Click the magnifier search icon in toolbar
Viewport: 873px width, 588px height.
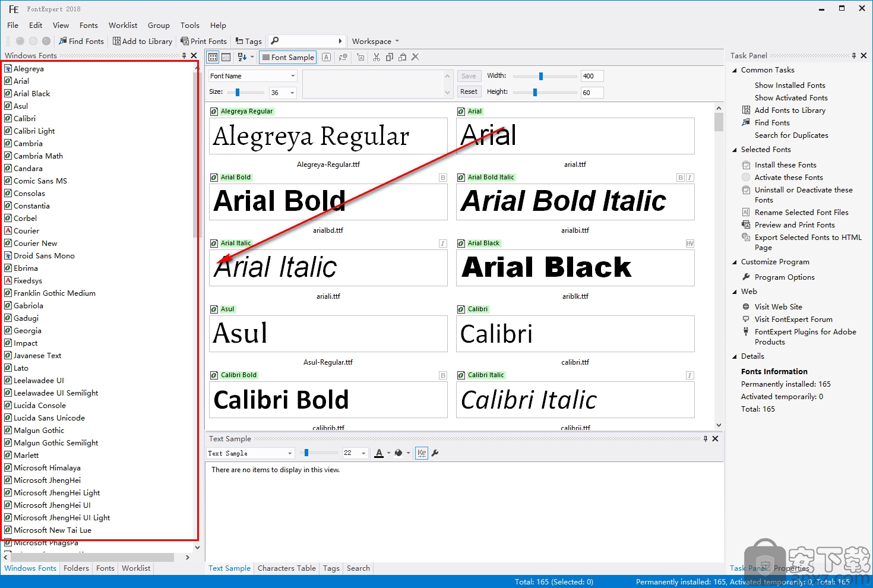coord(275,41)
